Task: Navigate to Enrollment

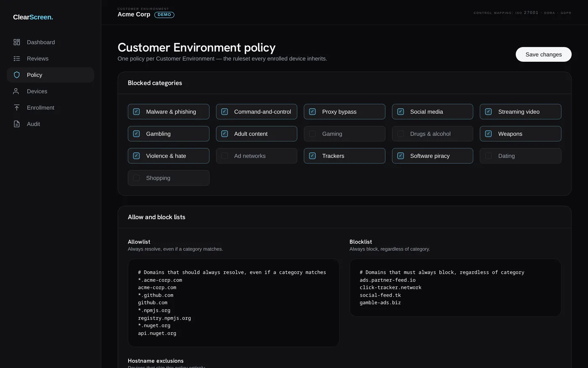Action: (50, 108)
